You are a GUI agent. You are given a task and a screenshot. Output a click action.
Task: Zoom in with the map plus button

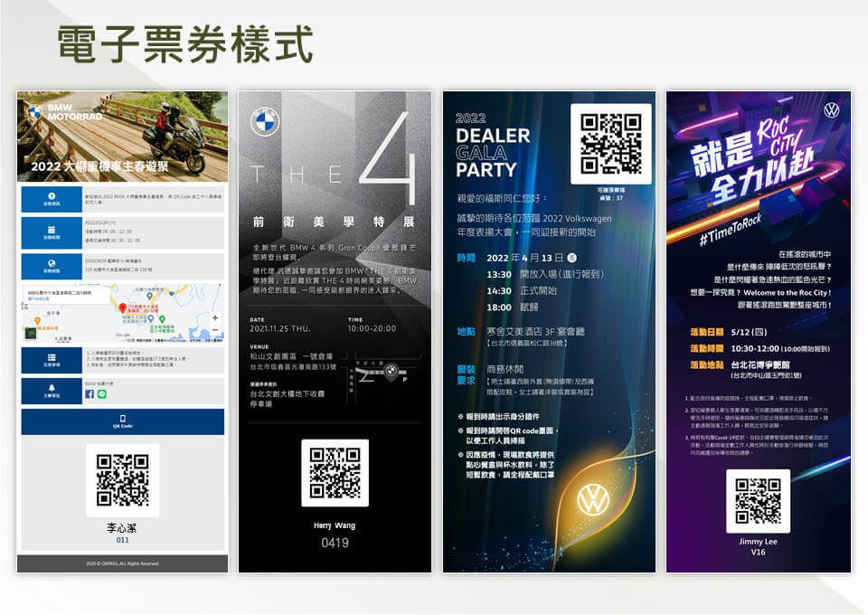pos(214,318)
